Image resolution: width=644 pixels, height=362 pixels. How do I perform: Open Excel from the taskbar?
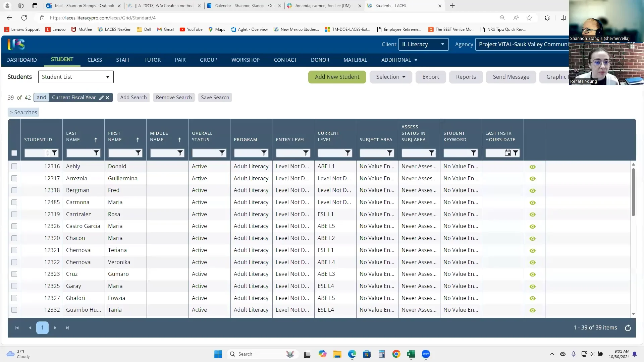pyautogui.click(x=411, y=354)
